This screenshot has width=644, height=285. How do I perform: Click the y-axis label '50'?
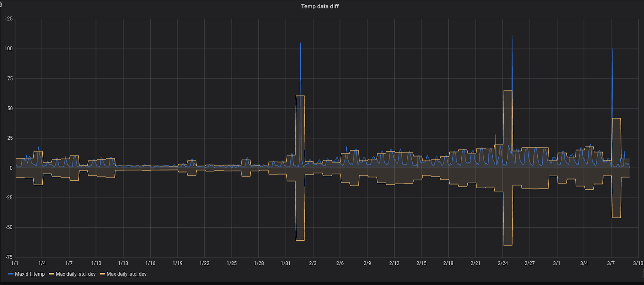[x=10, y=108]
